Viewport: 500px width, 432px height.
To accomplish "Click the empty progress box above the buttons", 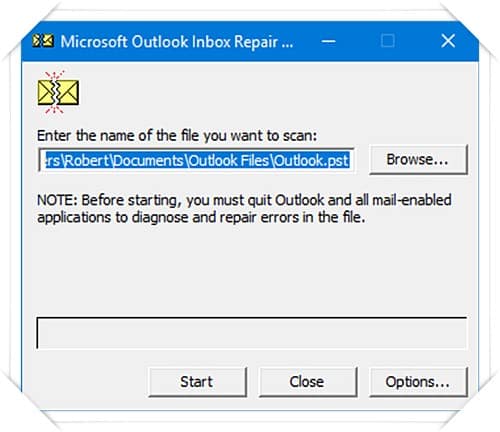I will click(251, 333).
